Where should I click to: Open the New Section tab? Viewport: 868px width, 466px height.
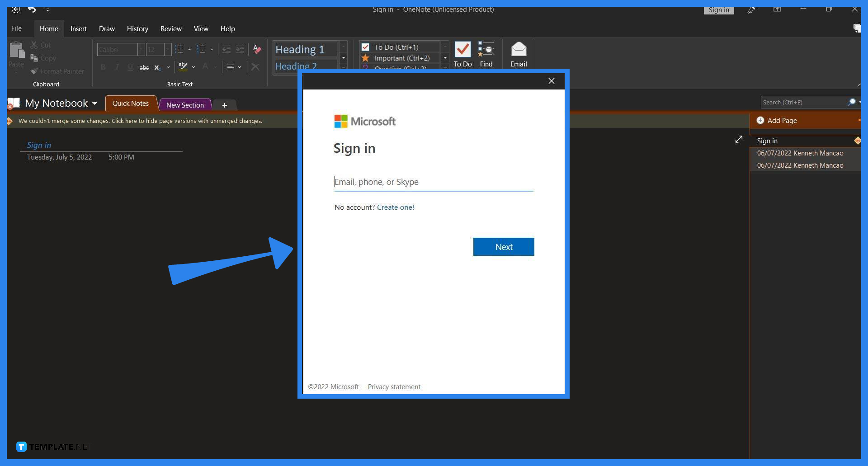click(185, 104)
